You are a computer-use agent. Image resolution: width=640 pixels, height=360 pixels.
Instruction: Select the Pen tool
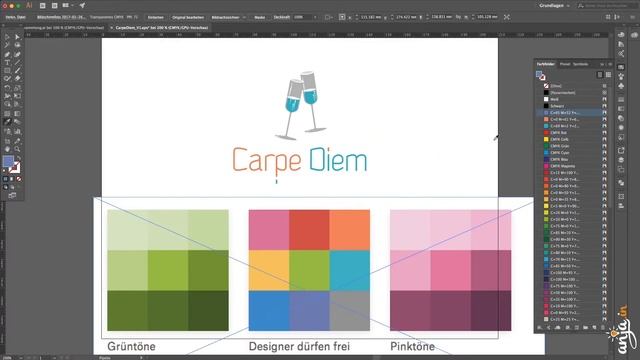click(7, 54)
